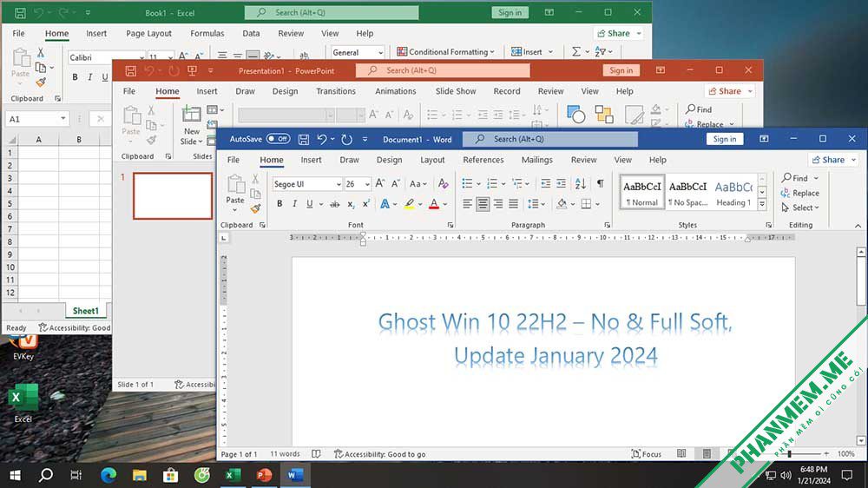Select Sheet1 tab in Excel

[85, 311]
